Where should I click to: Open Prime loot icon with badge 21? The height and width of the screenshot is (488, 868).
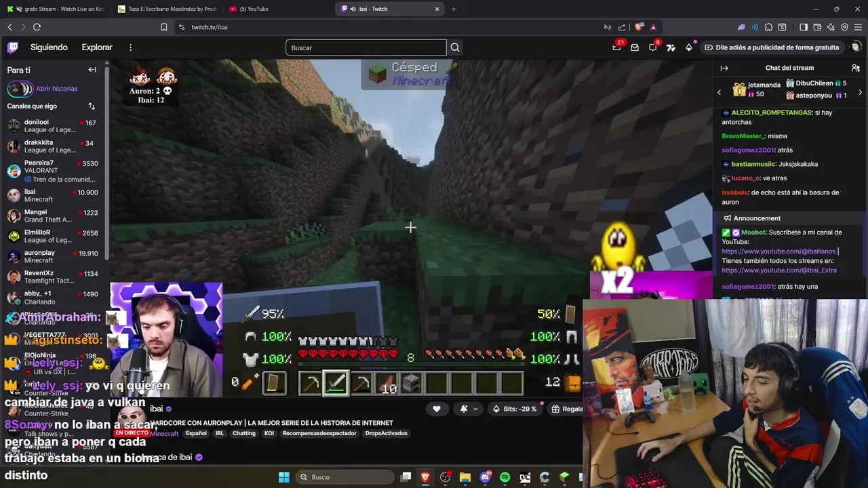click(617, 47)
